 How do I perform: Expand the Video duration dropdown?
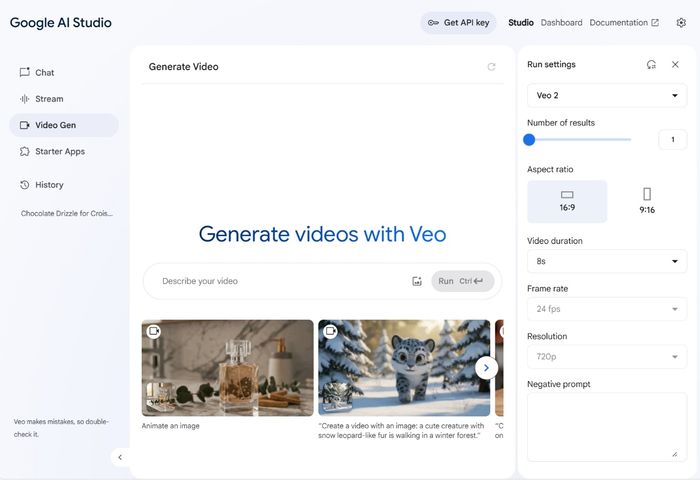607,262
